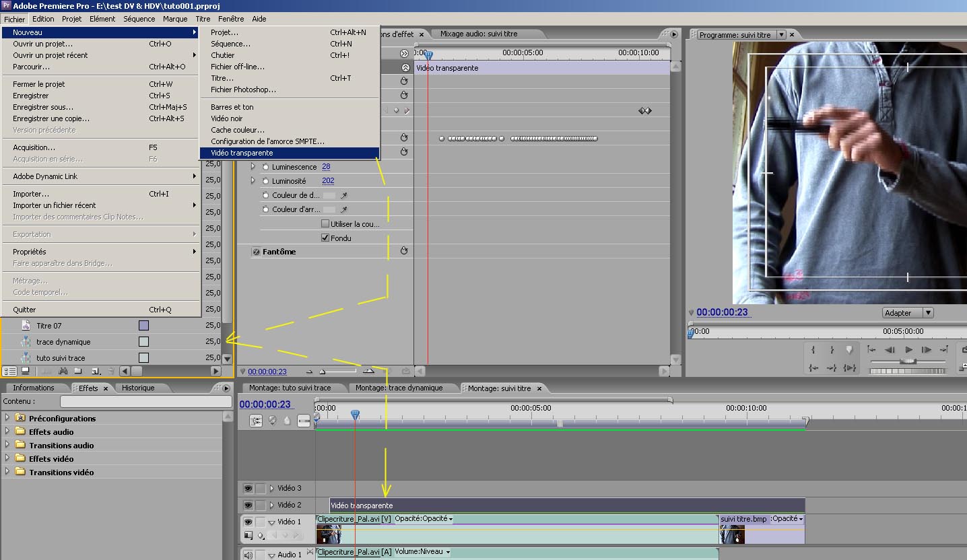Zoom in icon in Effect Controls timeline
Screen dimensions: 967x560
tap(368, 371)
